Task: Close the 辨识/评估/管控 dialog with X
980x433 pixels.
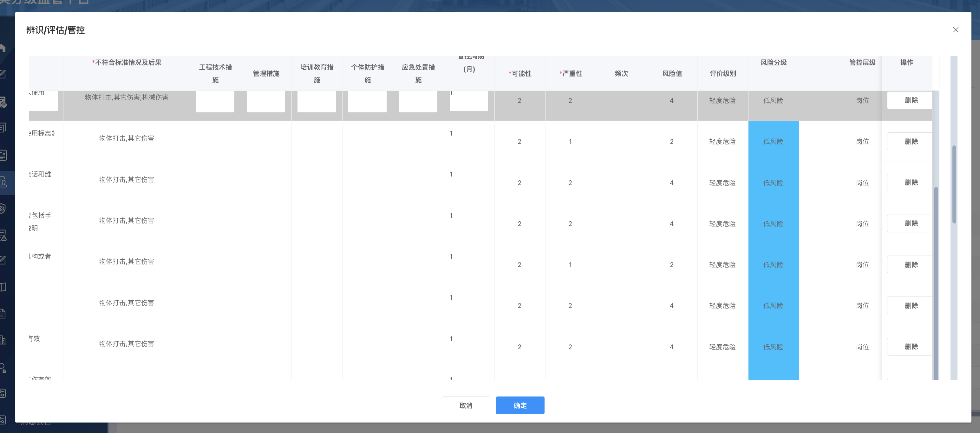Action: (955, 30)
